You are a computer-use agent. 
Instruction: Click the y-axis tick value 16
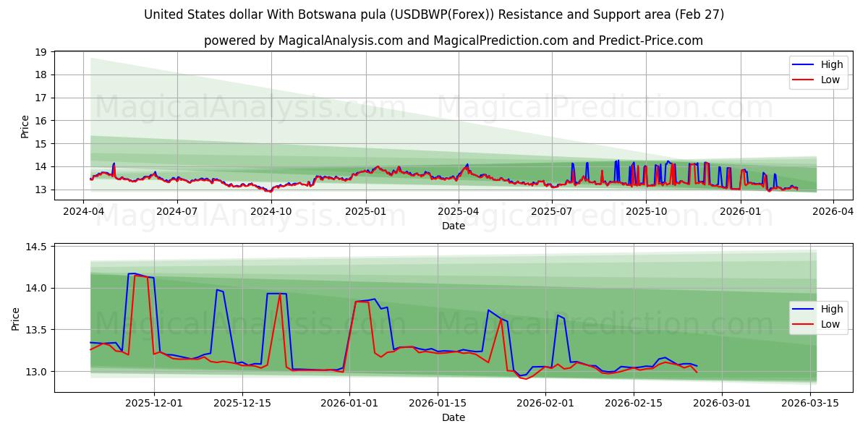pos(40,121)
